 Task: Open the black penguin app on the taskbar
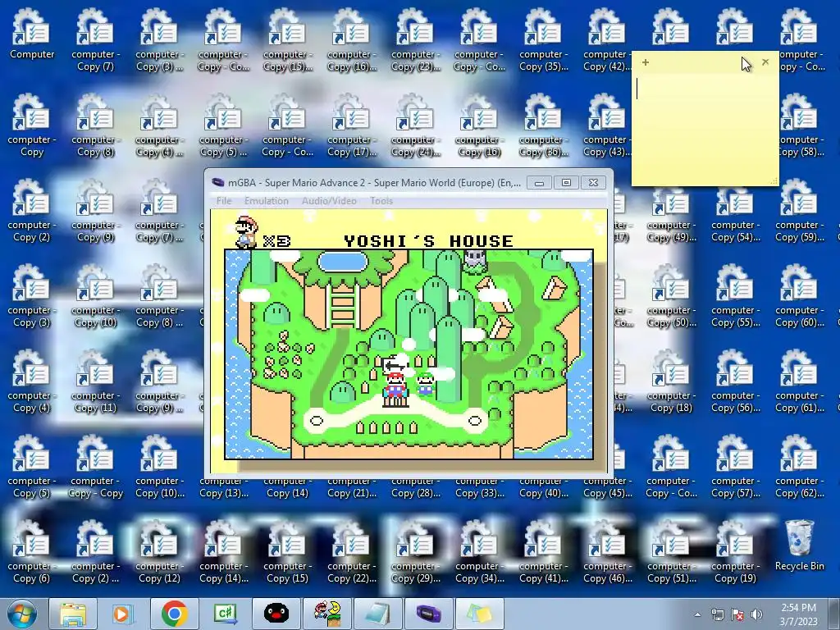pos(276,614)
